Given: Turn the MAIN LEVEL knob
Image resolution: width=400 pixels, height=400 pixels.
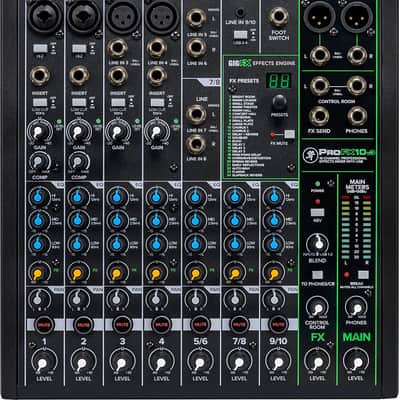Looking at the screenshot, I should 356,362.
